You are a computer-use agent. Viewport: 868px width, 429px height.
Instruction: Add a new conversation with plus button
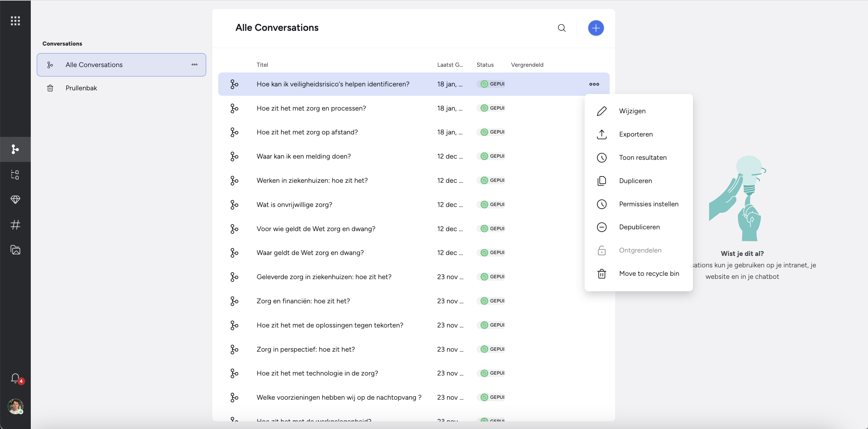coord(595,28)
